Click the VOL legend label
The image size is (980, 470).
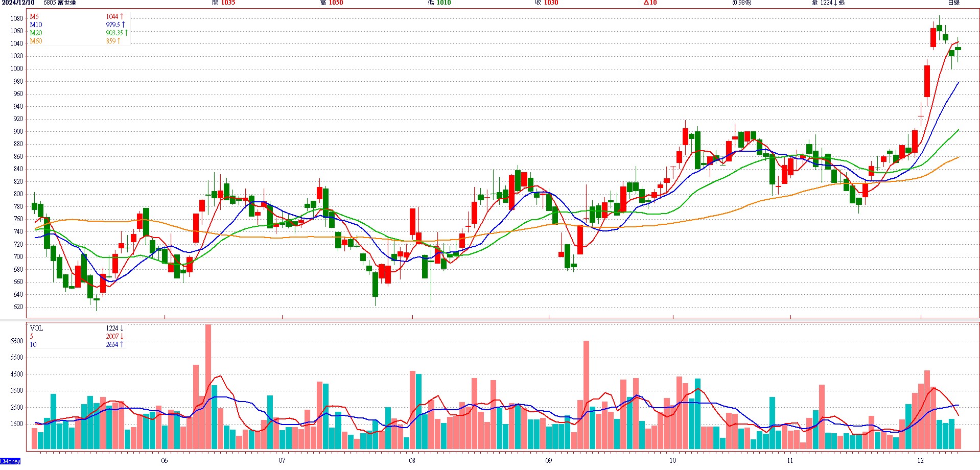(x=36, y=328)
